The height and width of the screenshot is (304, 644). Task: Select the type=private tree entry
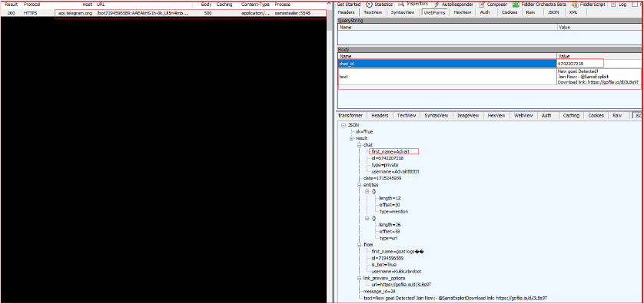(385, 164)
